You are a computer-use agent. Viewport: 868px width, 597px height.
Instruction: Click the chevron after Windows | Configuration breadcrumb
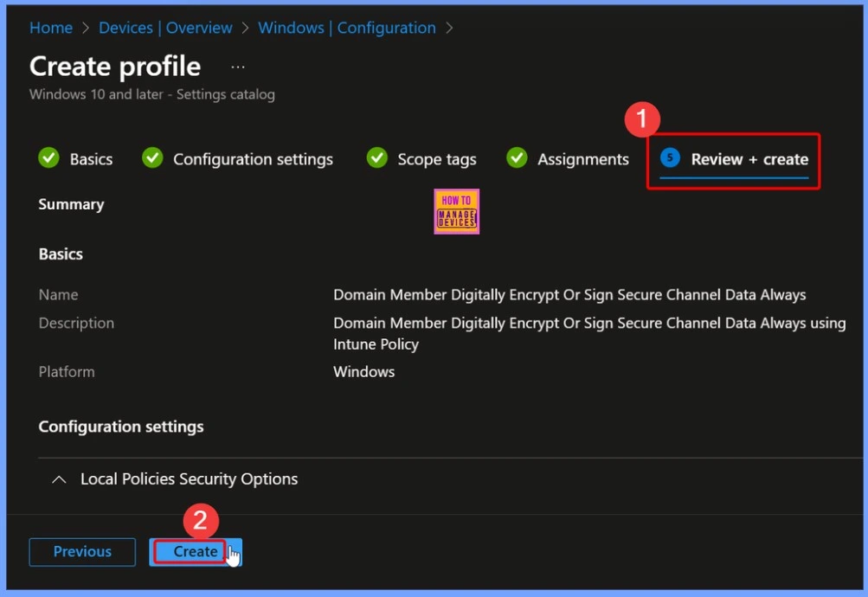click(x=449, y=28)
